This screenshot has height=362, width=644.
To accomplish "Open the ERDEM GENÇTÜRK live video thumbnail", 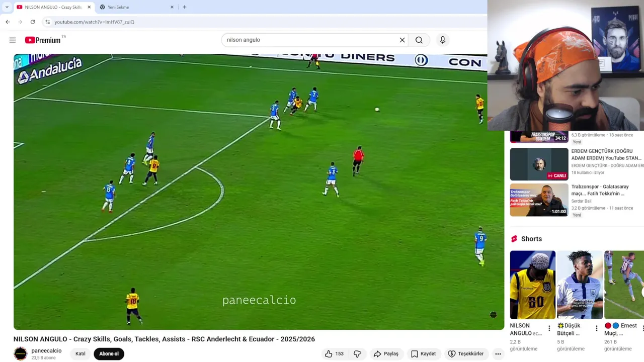I will tap(539, 164).
